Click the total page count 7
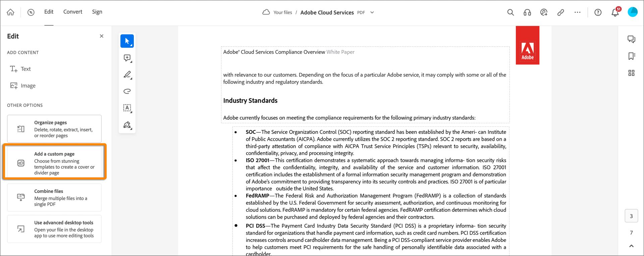The width and height of the screenshot is (644, 256). (631, 232)
